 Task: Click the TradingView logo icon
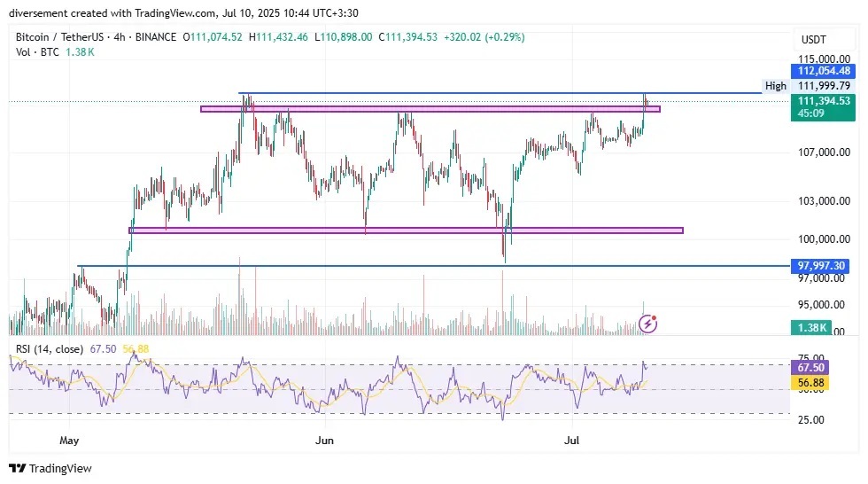pos(17,468)
